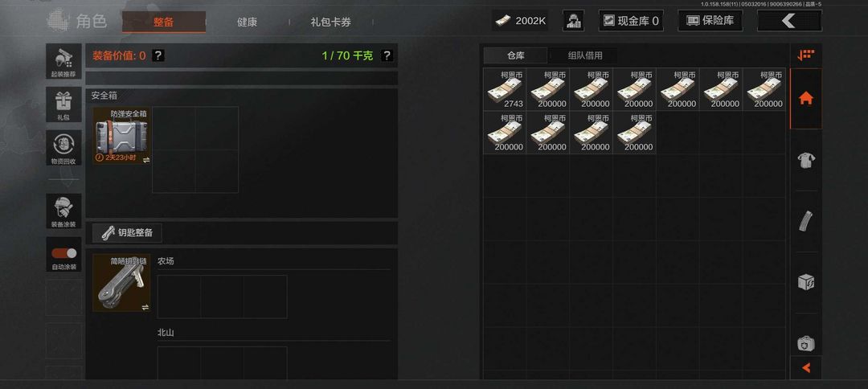Select the home category in warehouse sidebar
Image resolution: width=868 pixels, height=389 pixels.
(x=805, y=99)
